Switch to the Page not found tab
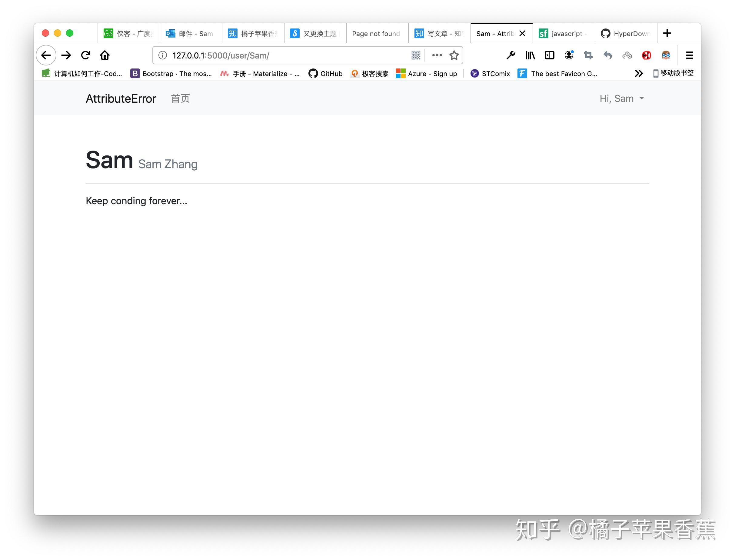Screen dimensions: 735x560 (x=376, y=34)
